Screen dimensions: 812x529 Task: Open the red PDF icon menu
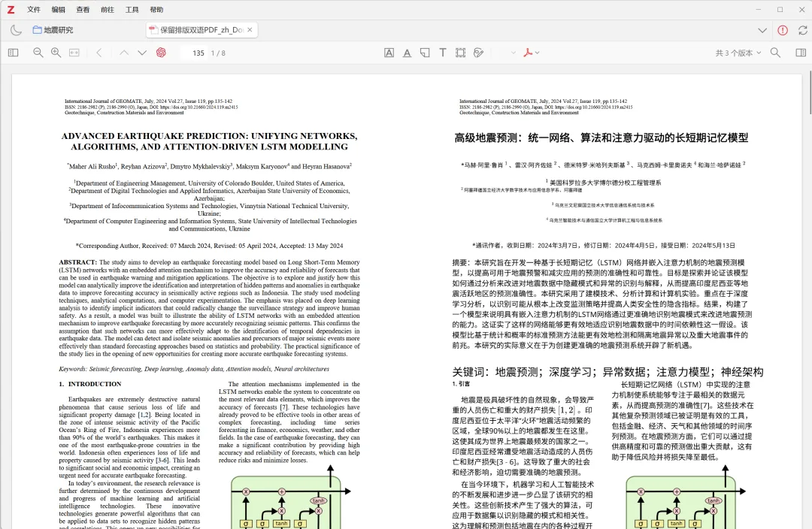point(532,53)
